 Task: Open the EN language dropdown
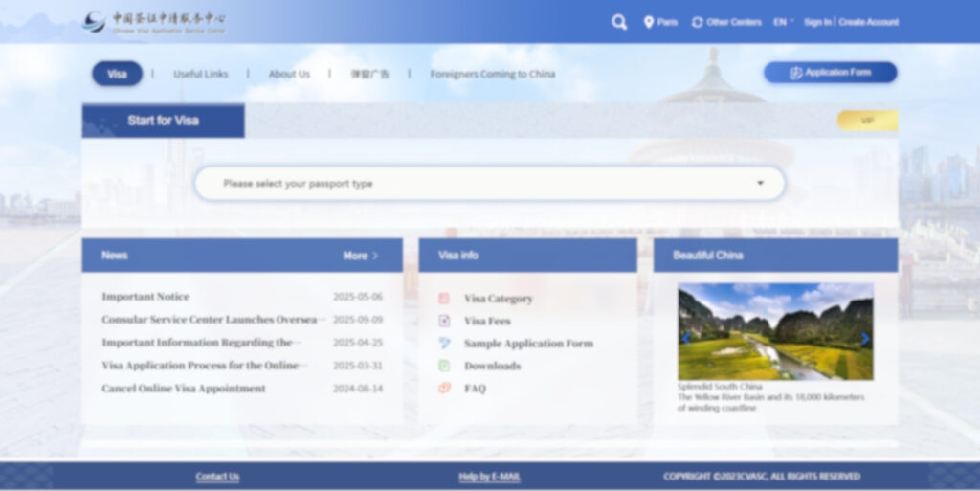click(x=784, y=22)
